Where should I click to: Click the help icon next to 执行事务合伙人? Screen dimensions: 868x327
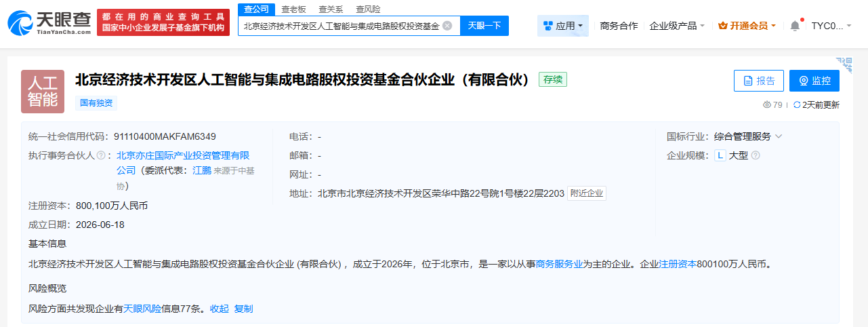[102, 155]
